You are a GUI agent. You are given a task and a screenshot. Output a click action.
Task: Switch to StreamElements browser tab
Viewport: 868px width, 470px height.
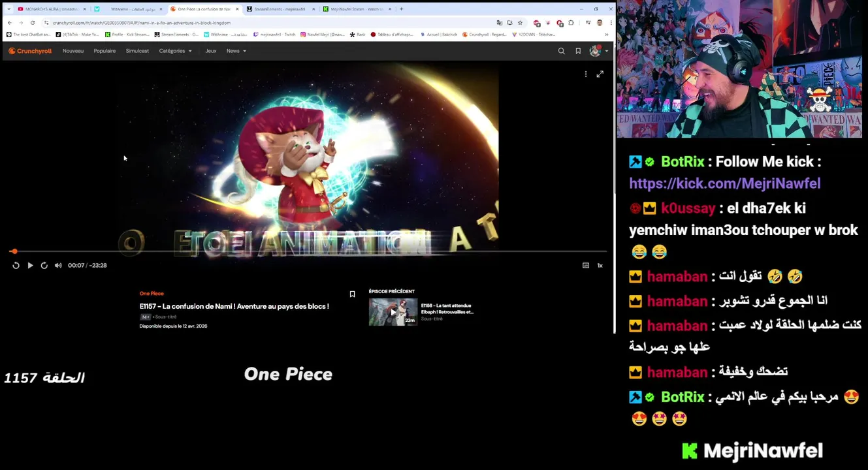280,9
